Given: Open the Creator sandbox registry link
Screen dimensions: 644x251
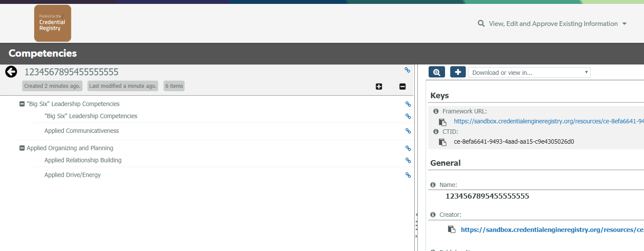Looking at the screenshot, I should (x=552, y=230).
